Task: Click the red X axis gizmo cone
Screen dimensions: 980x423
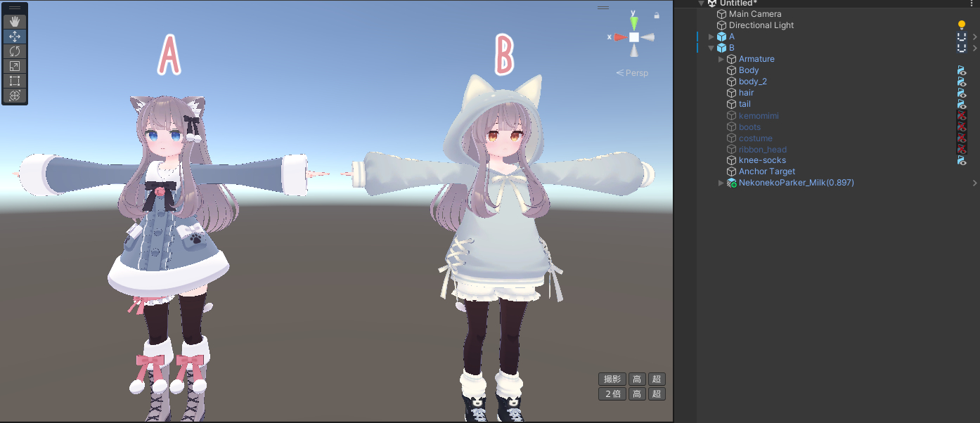Action: click(x=619, y=37)
